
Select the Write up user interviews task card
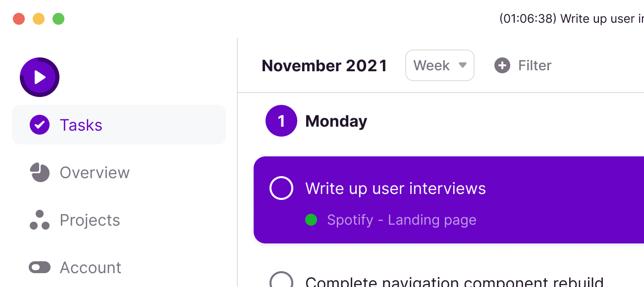click(x=449, y=200)
